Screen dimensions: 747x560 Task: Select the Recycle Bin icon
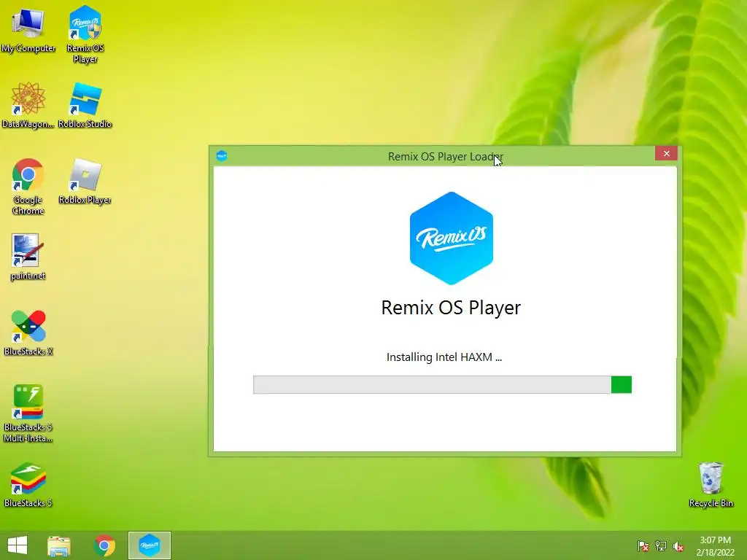pyautogui.click(x=711, y=484)
